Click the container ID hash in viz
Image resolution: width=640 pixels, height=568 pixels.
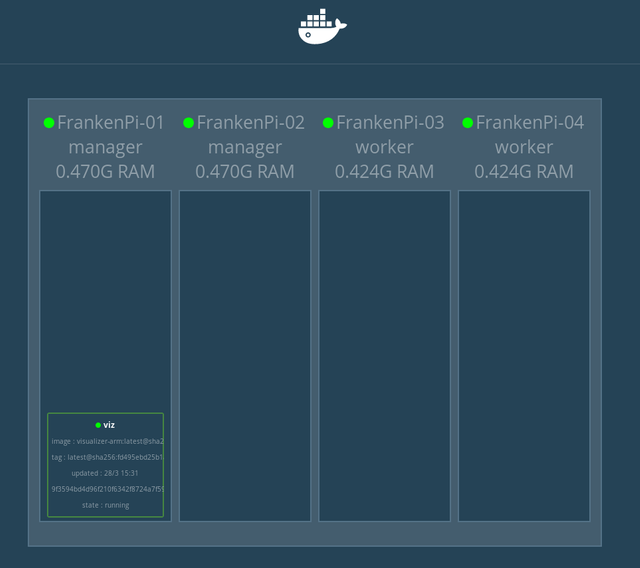pyautogui.click(x=106, y=489)
